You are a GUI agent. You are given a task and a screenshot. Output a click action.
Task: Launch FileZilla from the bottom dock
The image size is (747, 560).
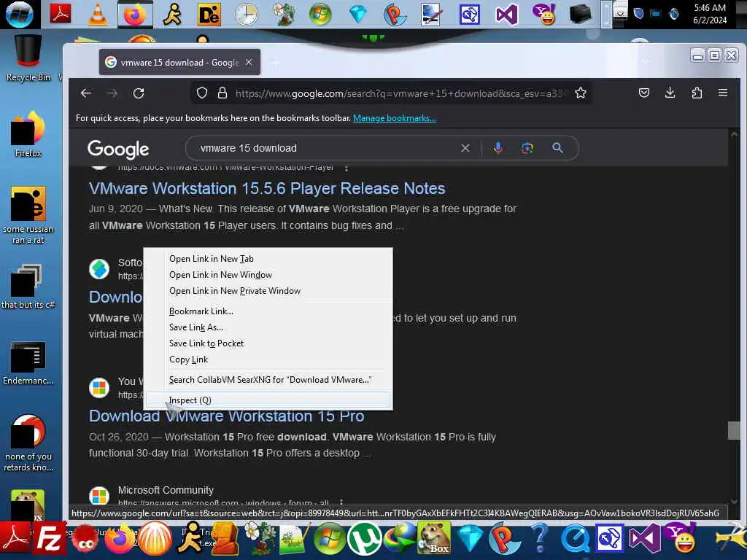pyautogui.click(x=50, y=539)
